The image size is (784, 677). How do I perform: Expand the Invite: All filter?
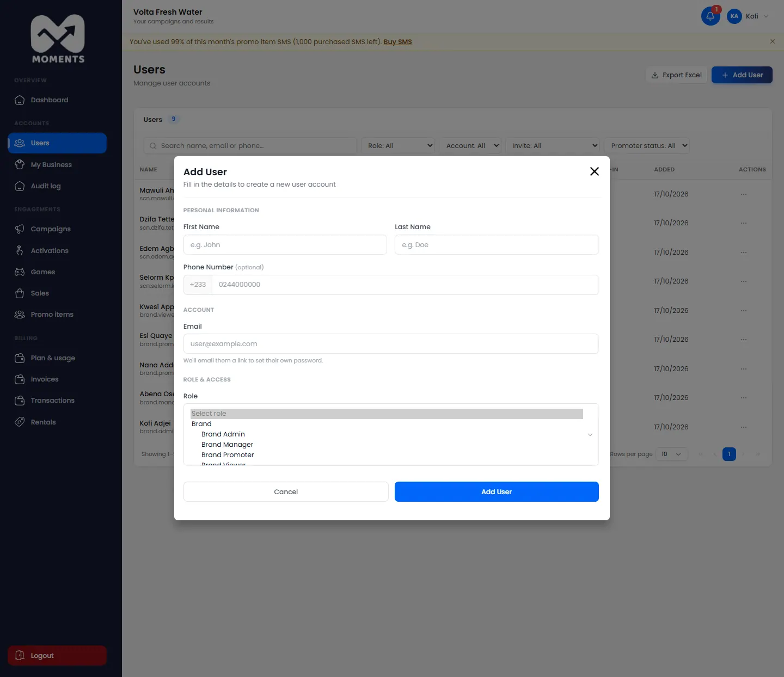point(553,146)
